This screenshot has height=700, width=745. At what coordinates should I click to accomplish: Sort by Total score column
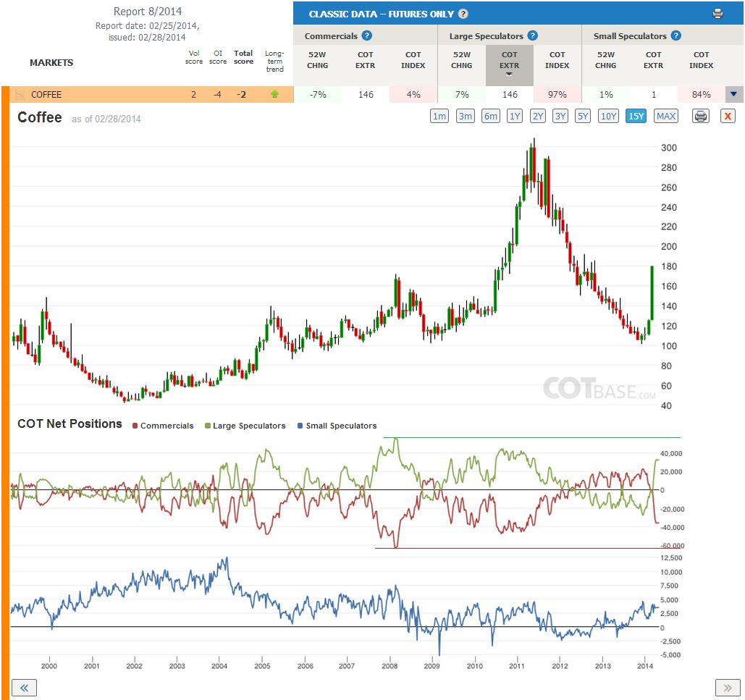pyautogui.click(x=243, y=57)
